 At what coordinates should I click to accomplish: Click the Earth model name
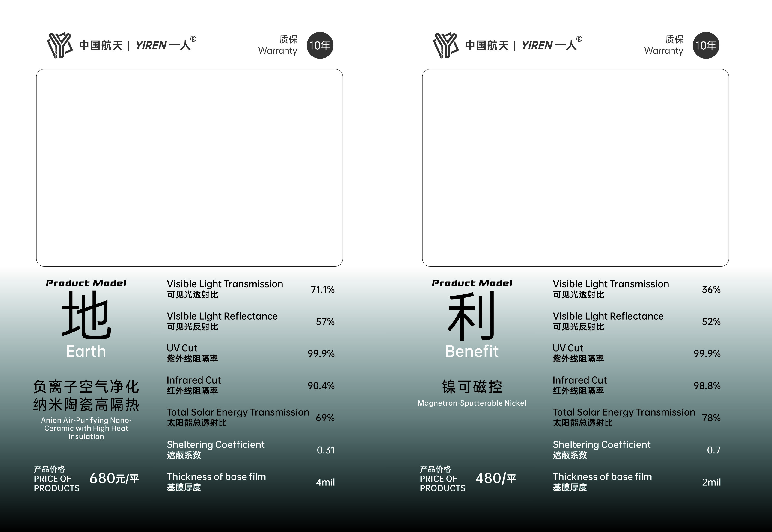coord(86,351)
